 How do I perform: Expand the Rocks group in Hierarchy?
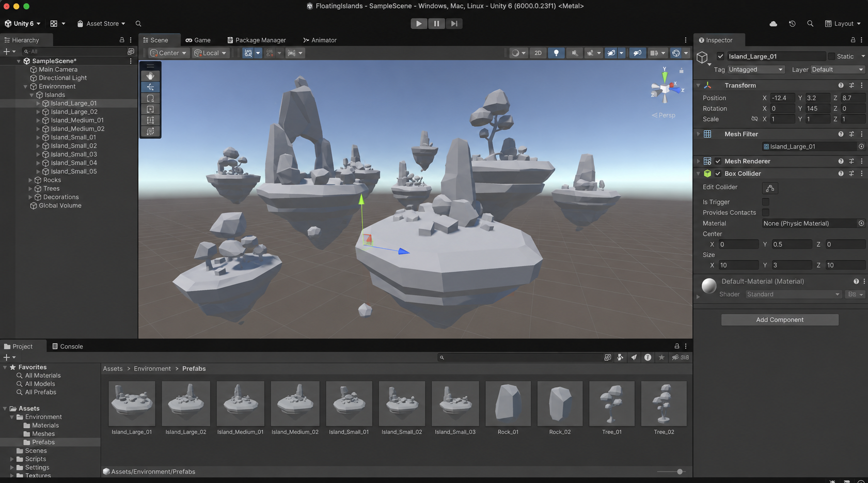(30, 180)
